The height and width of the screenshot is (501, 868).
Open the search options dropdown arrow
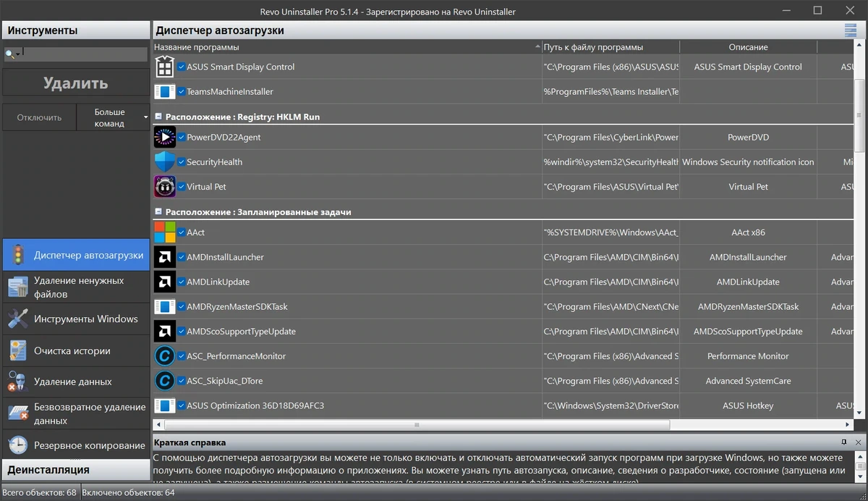point(18,54)
